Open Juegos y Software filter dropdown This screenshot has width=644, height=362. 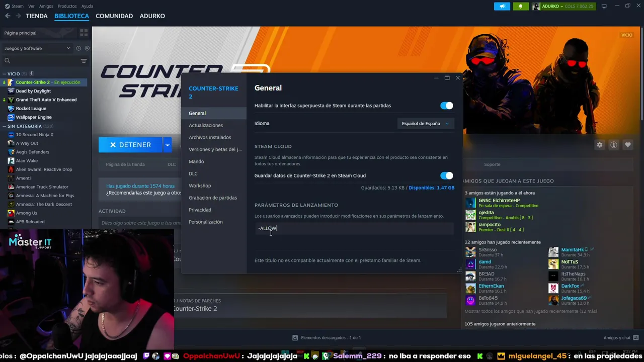[x=37, y=48]
